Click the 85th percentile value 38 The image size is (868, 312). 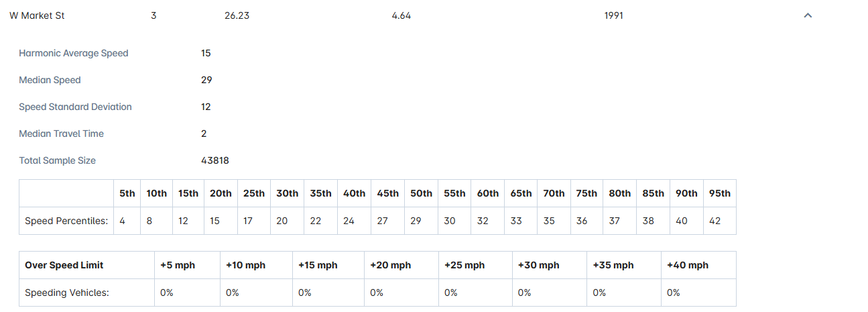point(648,221)
